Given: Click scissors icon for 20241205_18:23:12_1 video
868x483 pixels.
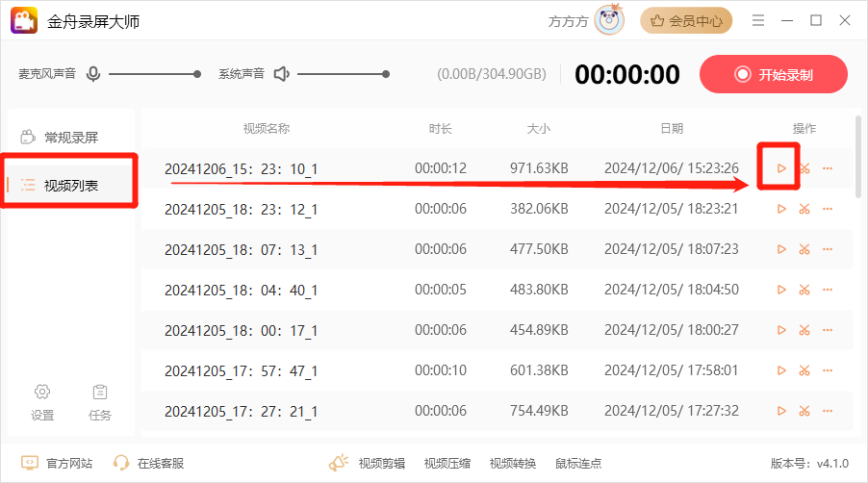Looking at the screenshot, I should coord(804,209).
